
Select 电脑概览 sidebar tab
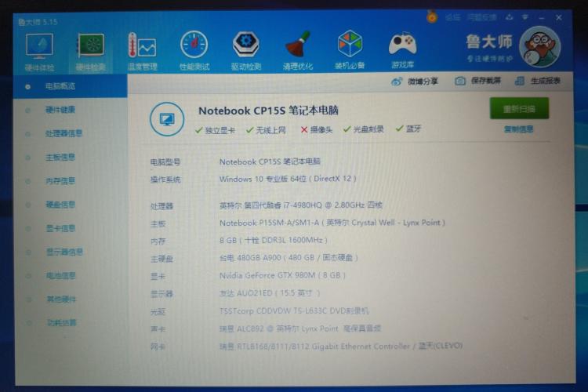click(x=71, y=86)
